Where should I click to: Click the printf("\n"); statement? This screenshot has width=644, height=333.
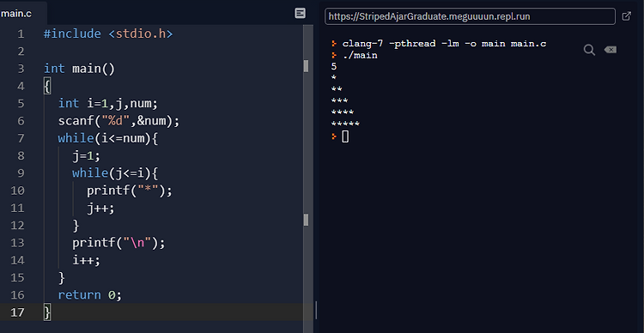click(118, 243)
